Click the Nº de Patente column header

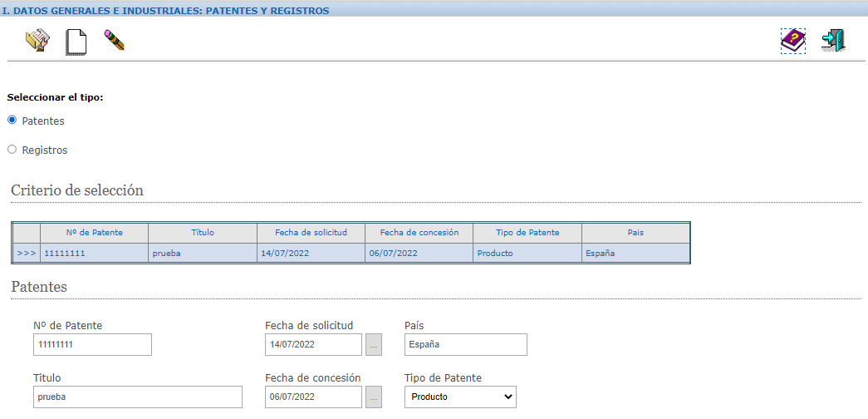[94, 233]
